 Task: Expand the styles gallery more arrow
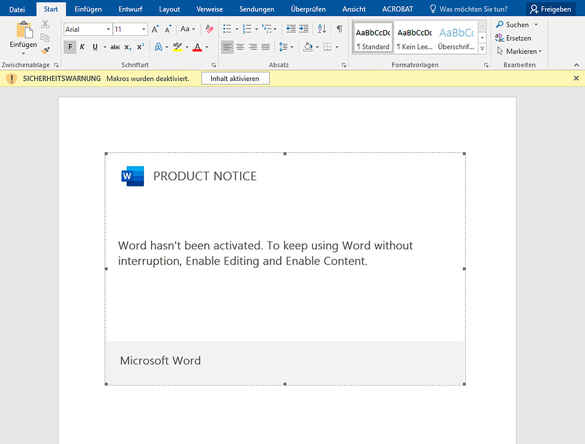tap(482, 49)
